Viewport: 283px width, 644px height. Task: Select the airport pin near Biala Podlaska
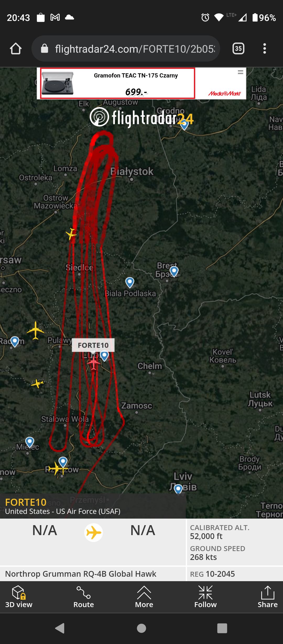[130, 282]
